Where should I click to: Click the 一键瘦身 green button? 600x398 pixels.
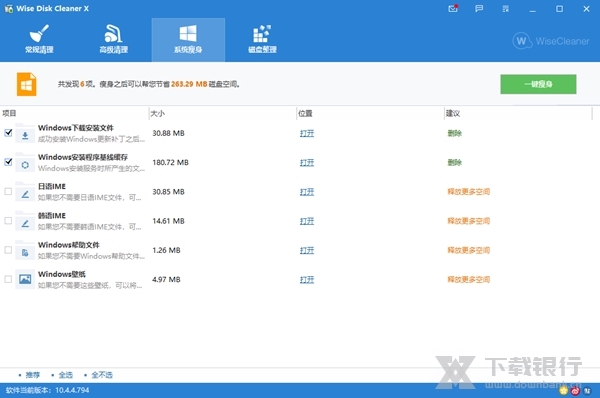pyautogui.click(x=538, y=84)
